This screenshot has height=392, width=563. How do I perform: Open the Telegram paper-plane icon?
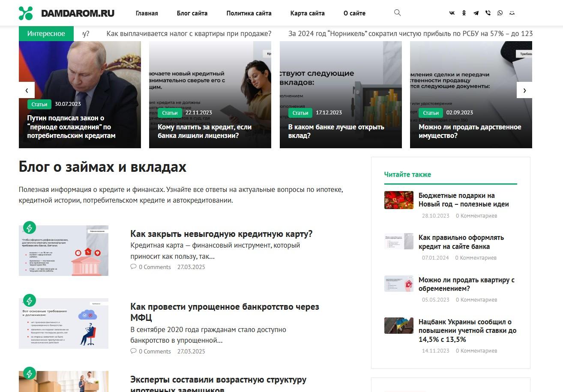tap(476, 13)
